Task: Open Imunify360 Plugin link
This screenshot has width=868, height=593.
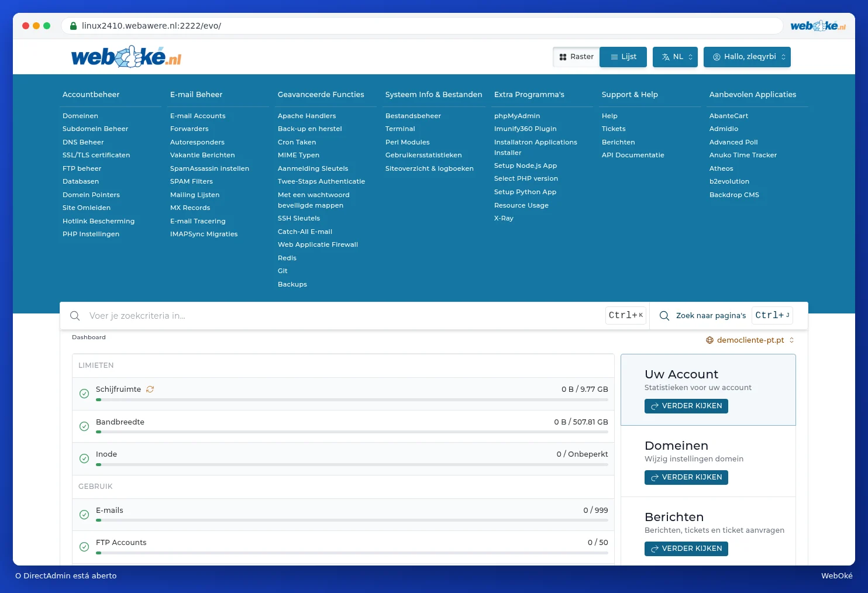Action: tap(525, 129)
